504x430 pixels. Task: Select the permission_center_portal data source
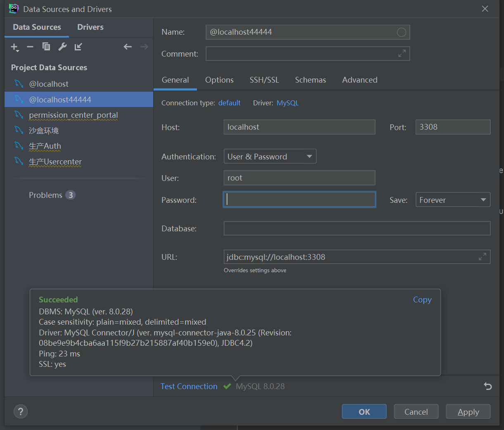tap(79, 115)
